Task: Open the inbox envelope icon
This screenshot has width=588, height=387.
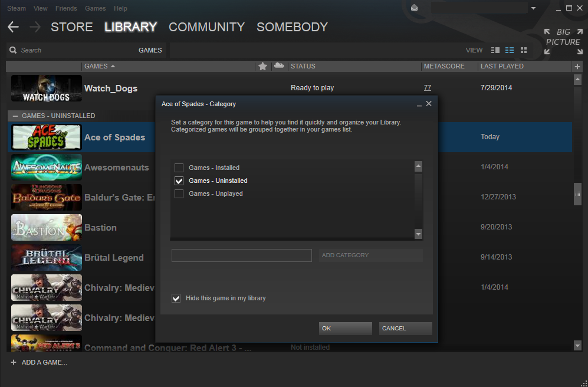Action: coord(415,8)
